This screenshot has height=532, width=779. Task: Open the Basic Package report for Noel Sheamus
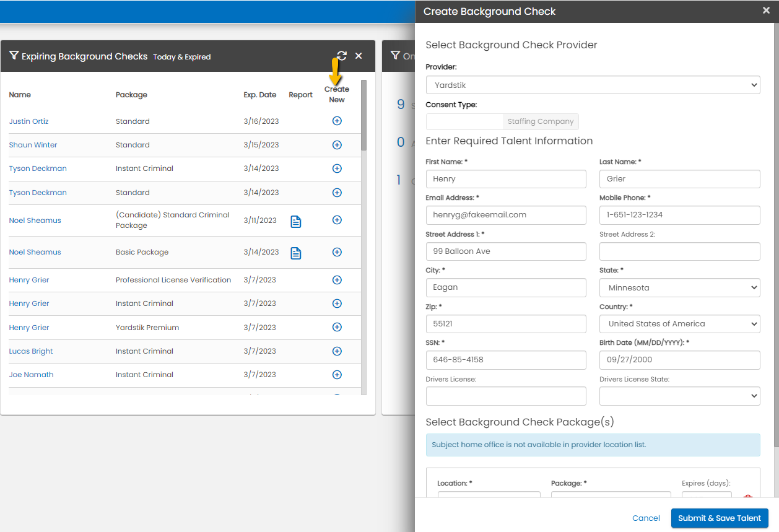point(296,253)
